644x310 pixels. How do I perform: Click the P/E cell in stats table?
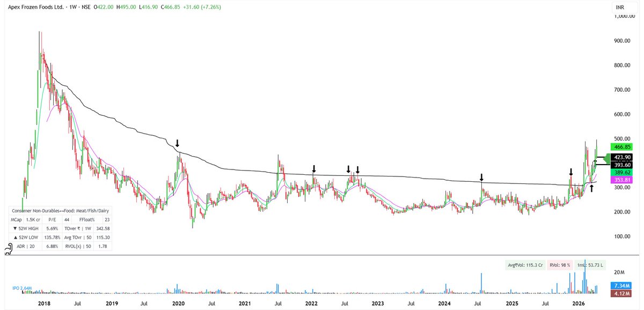click(x=52, y=220)
